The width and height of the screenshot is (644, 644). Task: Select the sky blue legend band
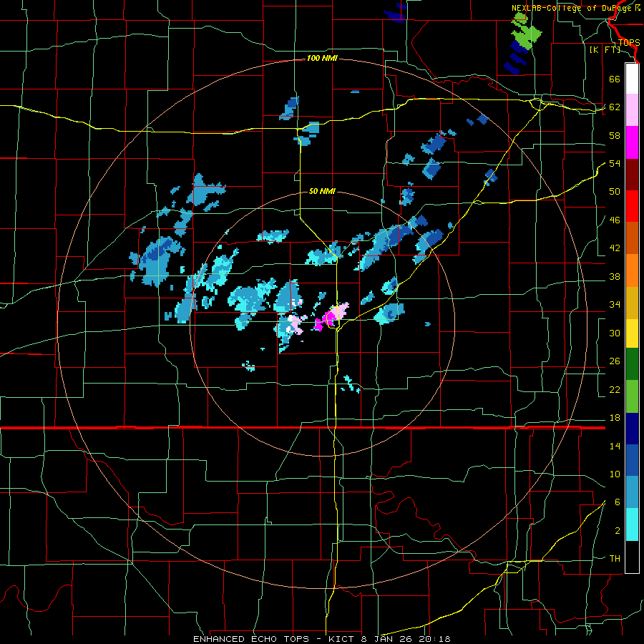coord(632,492)
